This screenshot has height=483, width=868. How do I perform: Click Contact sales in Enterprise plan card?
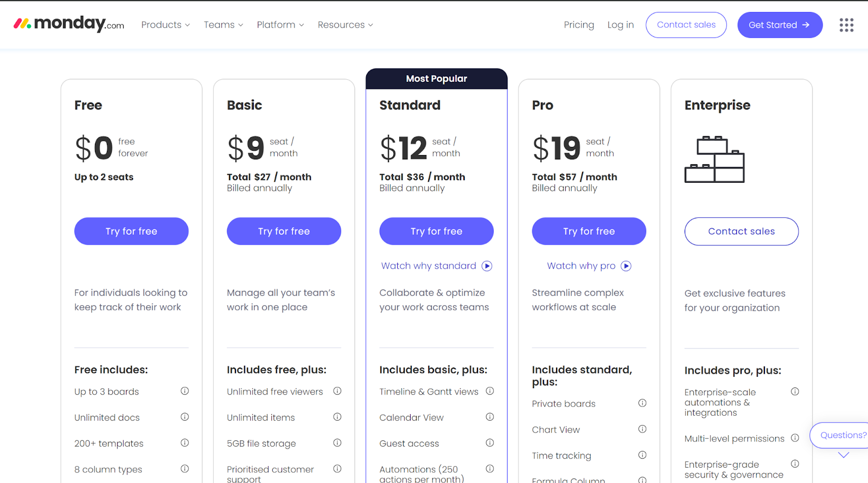point(741,231)
